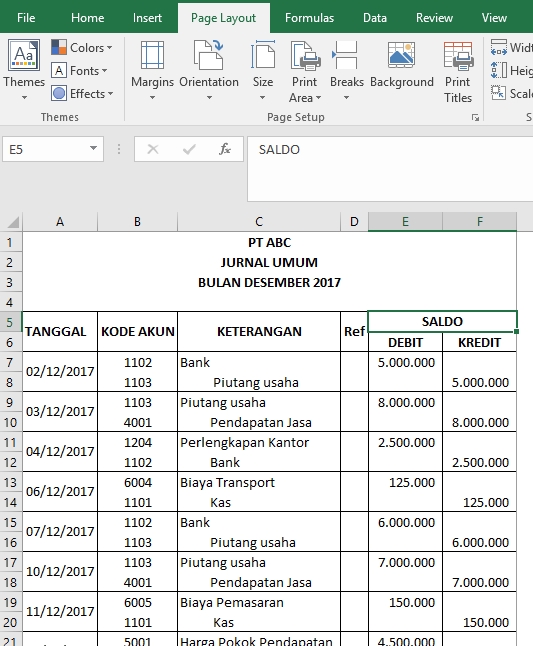The image size is (533, 646).
Task: Select row 13 header
Action: 10,482
